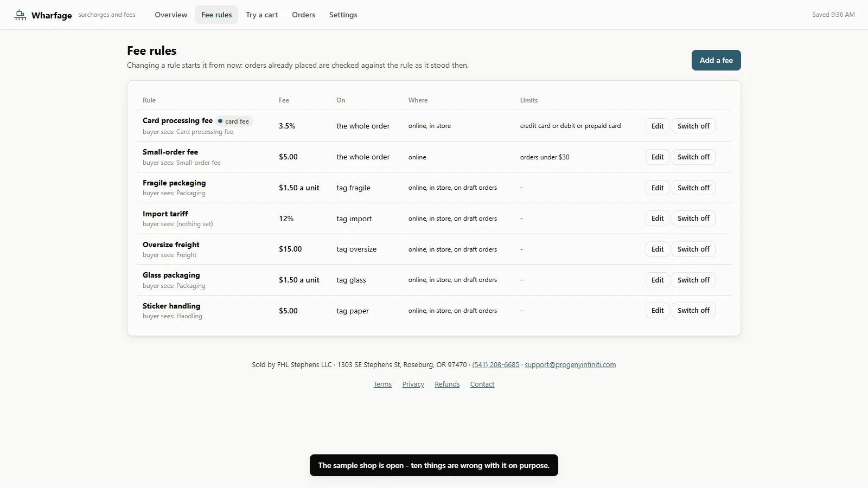Switch off the Sticker handling fee

click(693, 310)
